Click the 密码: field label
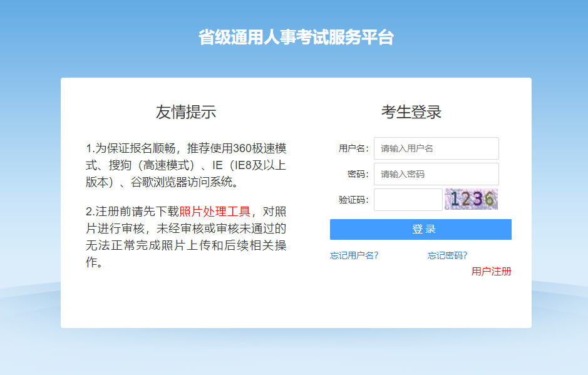The width and height of the screenshot is (588, 375). click(358, 174)
